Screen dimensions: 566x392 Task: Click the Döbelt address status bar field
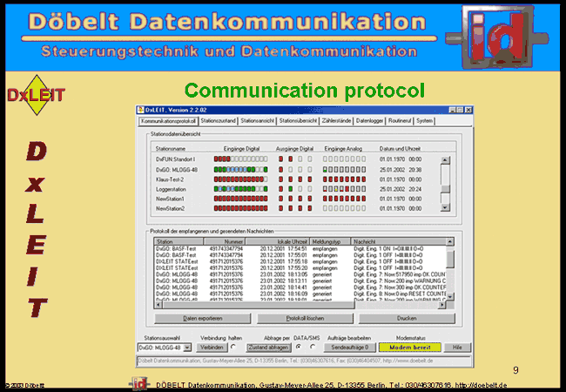[304, 361]
